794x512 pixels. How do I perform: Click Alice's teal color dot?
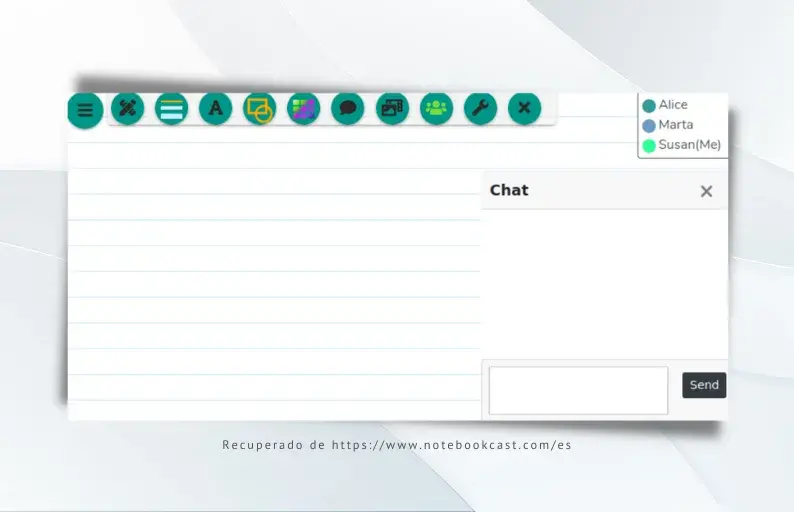[649, 106]
